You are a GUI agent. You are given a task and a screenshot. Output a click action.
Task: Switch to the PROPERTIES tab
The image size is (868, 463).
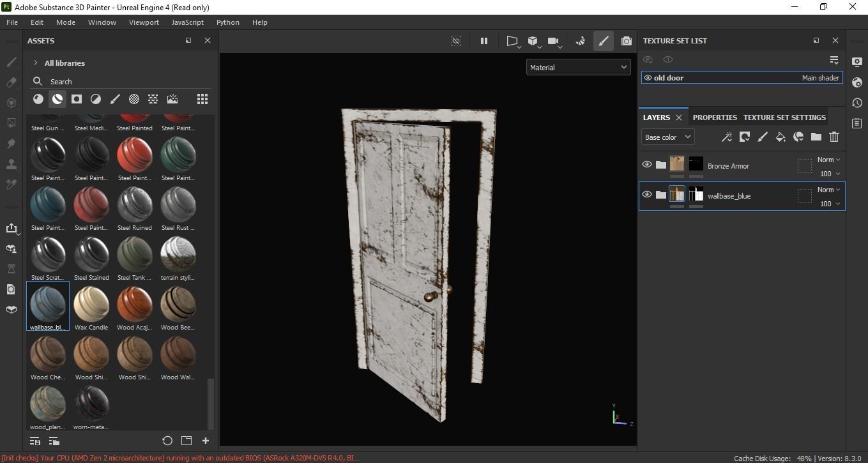715,118
